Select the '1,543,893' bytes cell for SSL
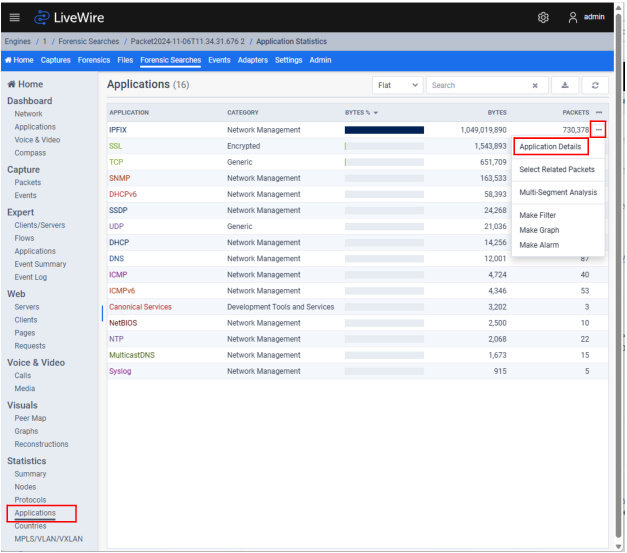Screen dimensions: 627x553 (x=490, y=146)
